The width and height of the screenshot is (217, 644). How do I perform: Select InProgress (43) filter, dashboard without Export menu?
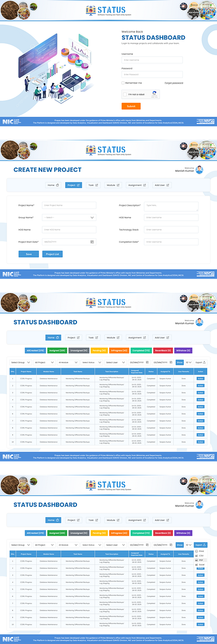(119, 351)
